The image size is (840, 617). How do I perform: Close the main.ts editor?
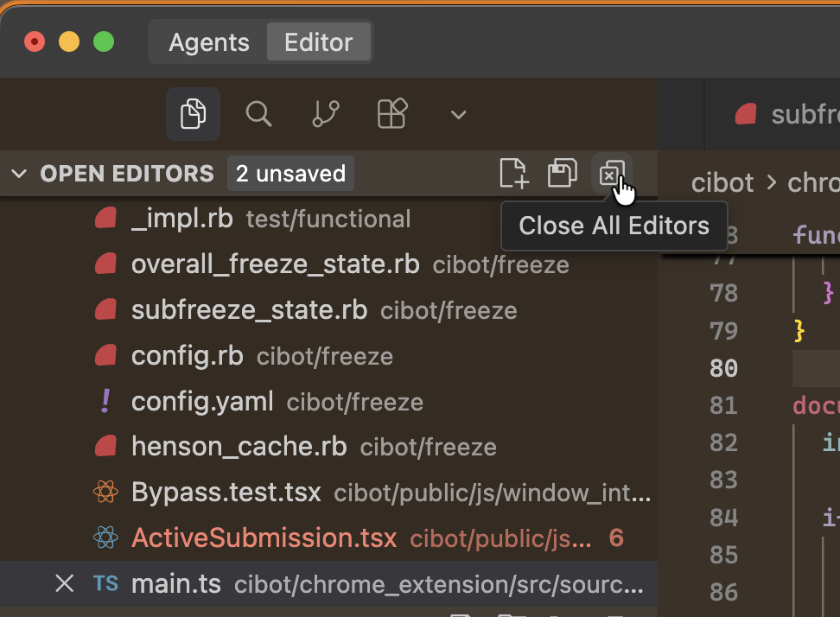point(65,584)
